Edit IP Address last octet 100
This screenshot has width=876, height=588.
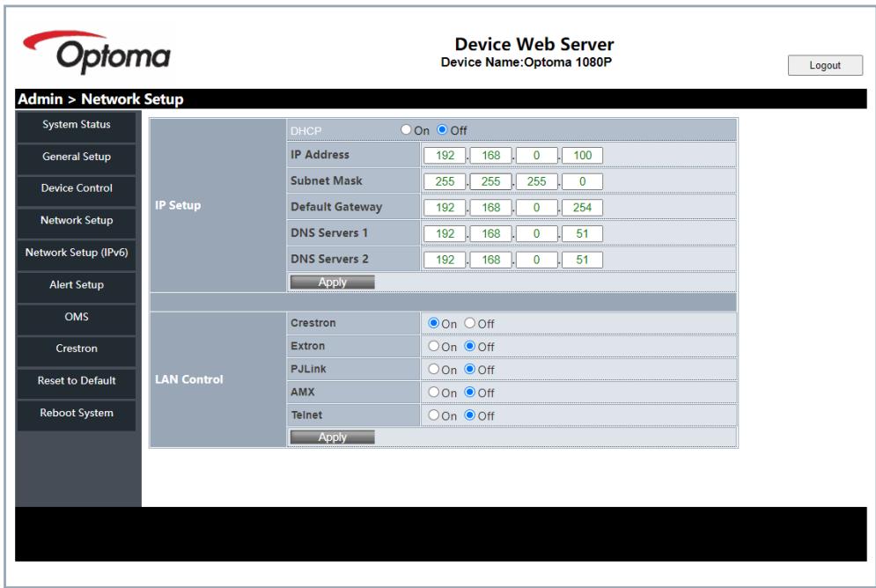click(582, 155)
